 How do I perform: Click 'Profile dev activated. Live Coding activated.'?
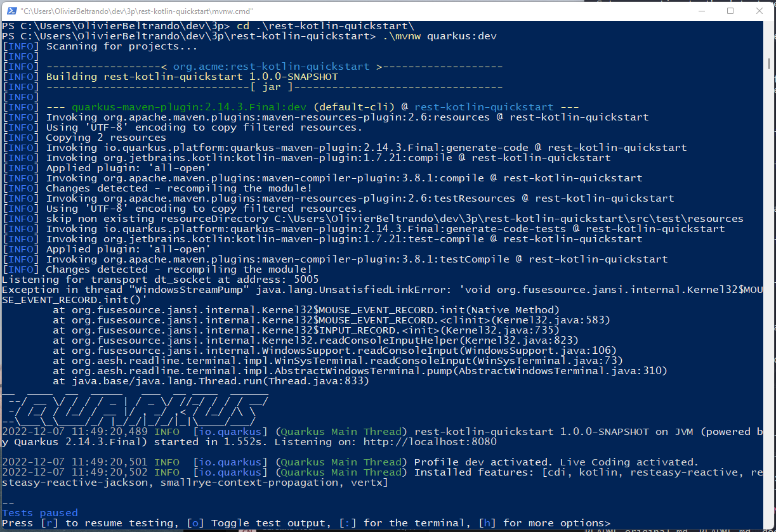[556, 462]
